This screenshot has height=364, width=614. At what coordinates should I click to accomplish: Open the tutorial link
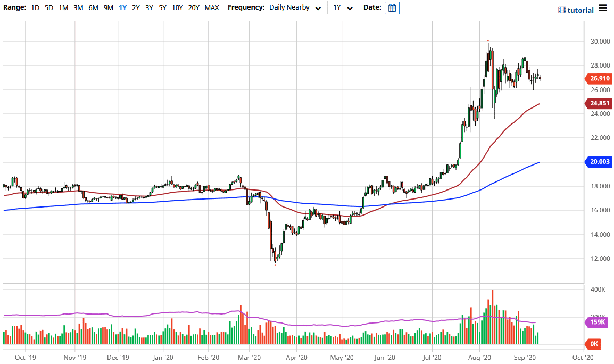click(580, 10)
